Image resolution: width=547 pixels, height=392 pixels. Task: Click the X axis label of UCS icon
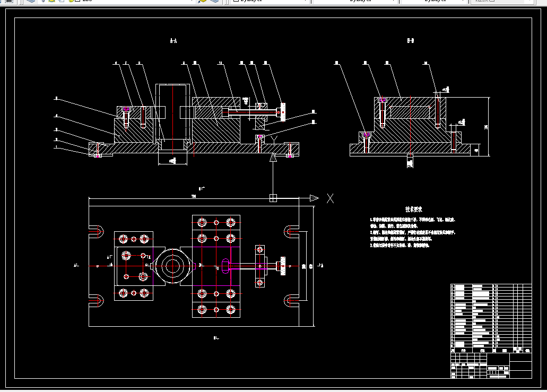(x=330, y=198)
